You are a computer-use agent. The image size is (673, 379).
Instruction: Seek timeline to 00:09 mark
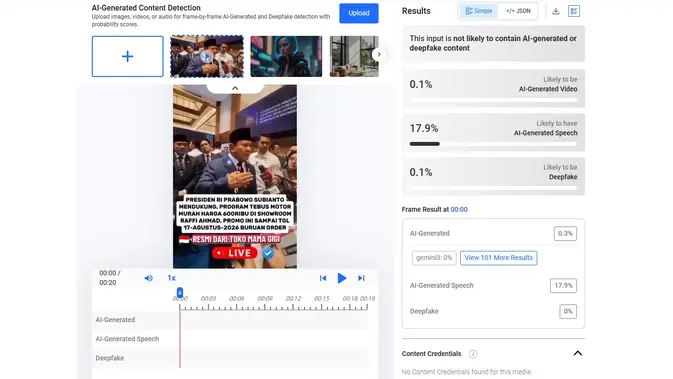click(265, 299)
